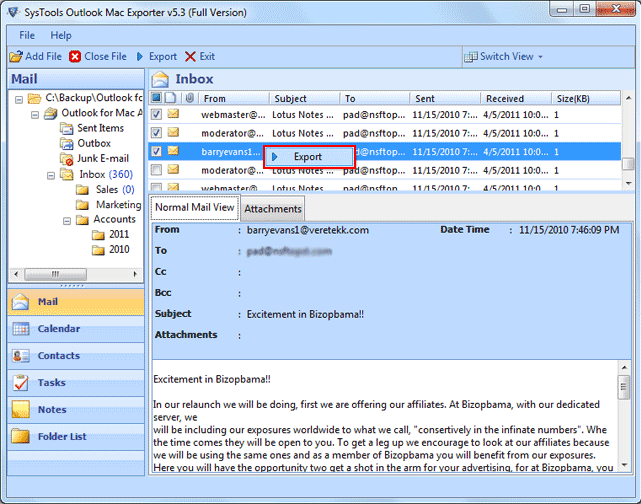Click the Notes pane icon

coord(20,409)
